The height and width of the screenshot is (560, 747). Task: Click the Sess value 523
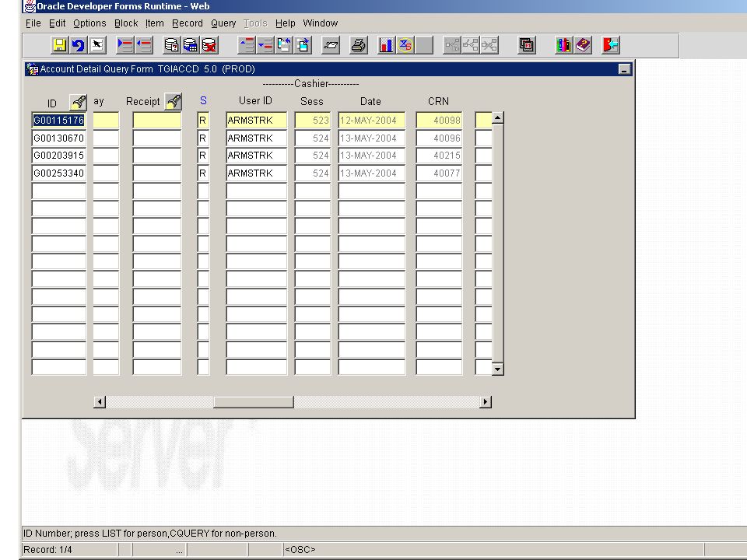[x=313, y=121]
